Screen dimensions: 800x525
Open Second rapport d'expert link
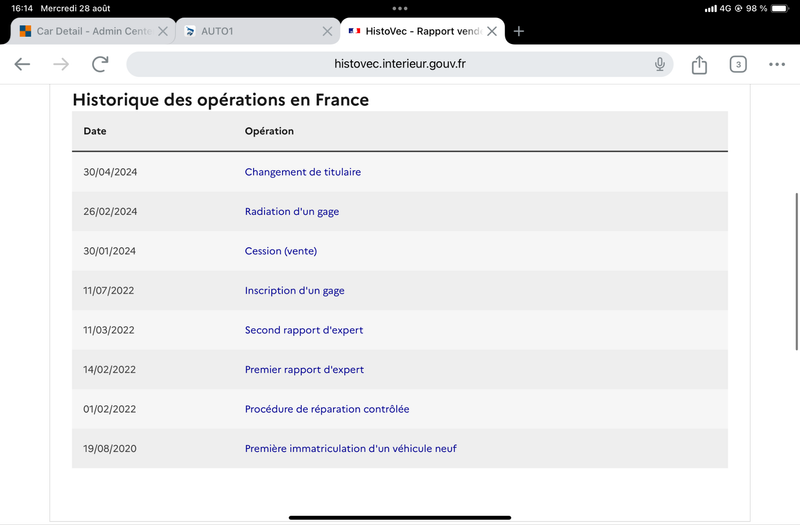tap(304, 330)
